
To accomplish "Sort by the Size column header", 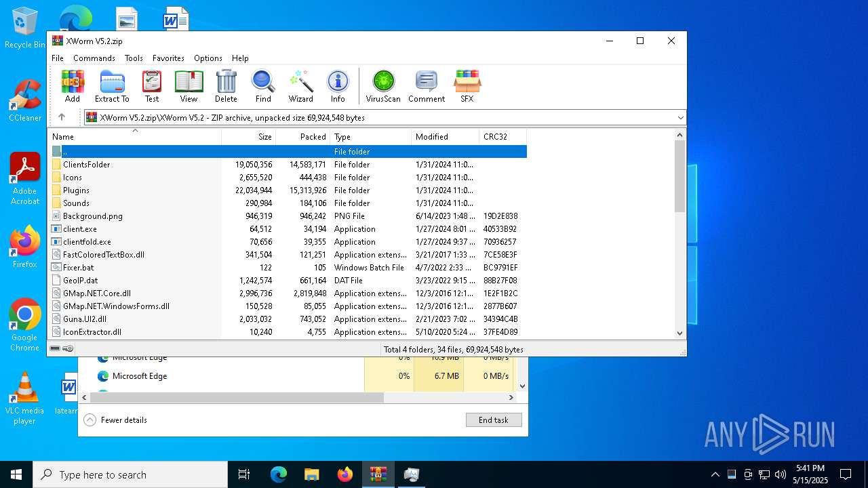I will tap(248, 137).
